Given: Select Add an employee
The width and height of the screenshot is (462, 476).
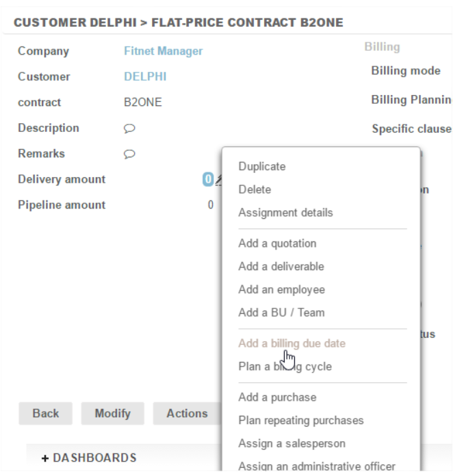Looking at the screenshot, I should coord(281,290).
